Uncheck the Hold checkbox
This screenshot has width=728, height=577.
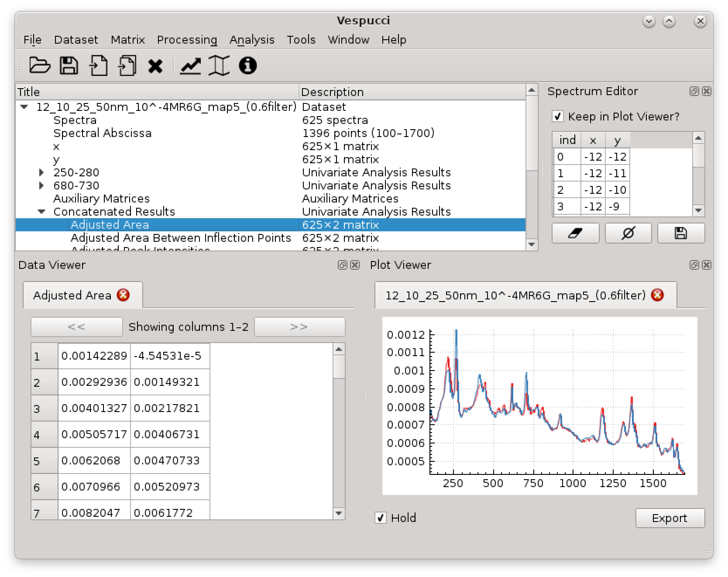381,518
